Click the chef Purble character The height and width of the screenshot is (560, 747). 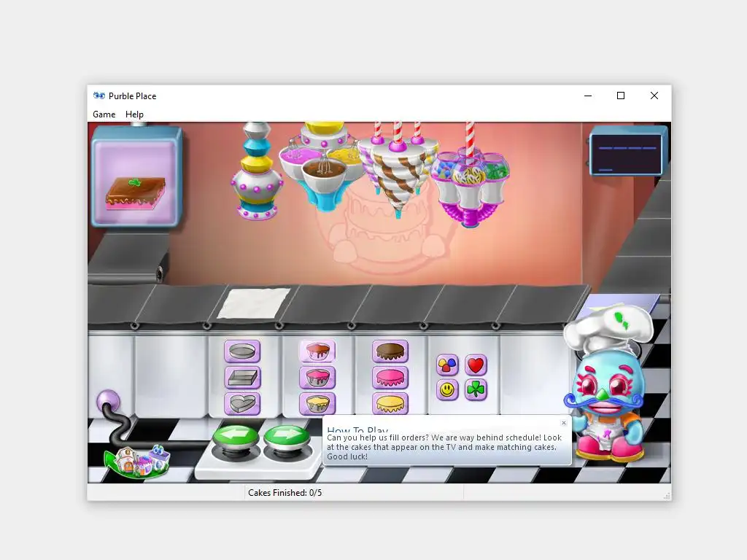click(x=607, y=382)
